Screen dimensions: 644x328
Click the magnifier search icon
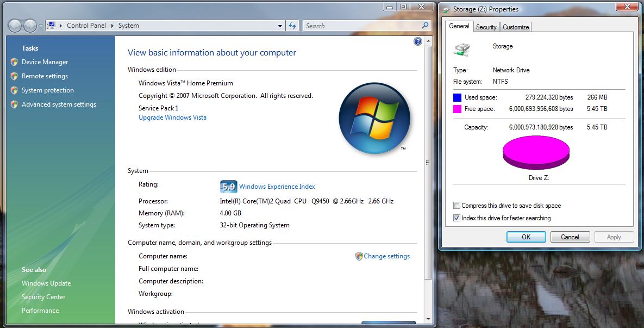tap(425, 26)
